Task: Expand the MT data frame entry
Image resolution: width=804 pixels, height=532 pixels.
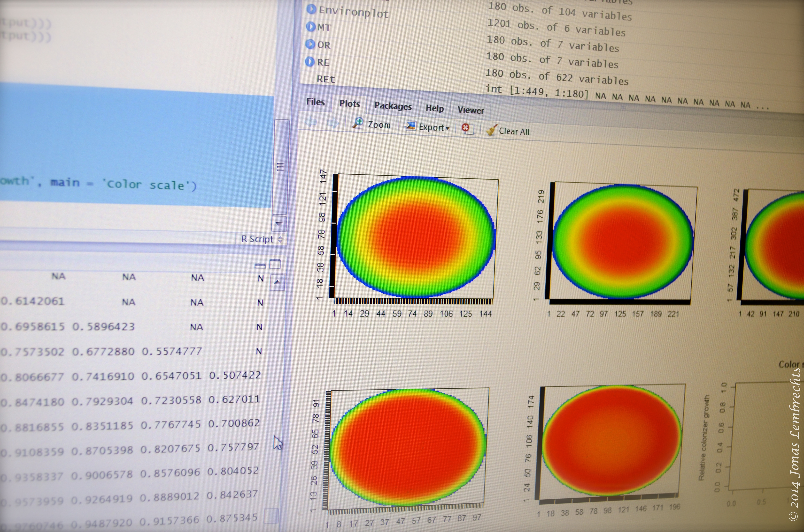Action: coord(310,26)
